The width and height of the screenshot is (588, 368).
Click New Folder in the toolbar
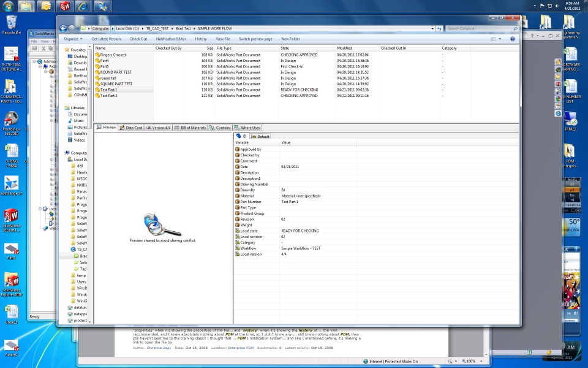[x=290, y=39]
